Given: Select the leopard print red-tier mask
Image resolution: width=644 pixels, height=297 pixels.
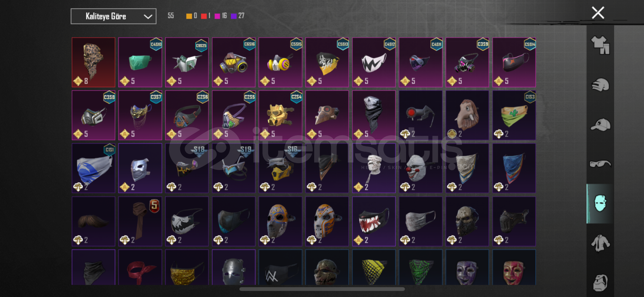Looking at the screenshot, I should 94,62.
